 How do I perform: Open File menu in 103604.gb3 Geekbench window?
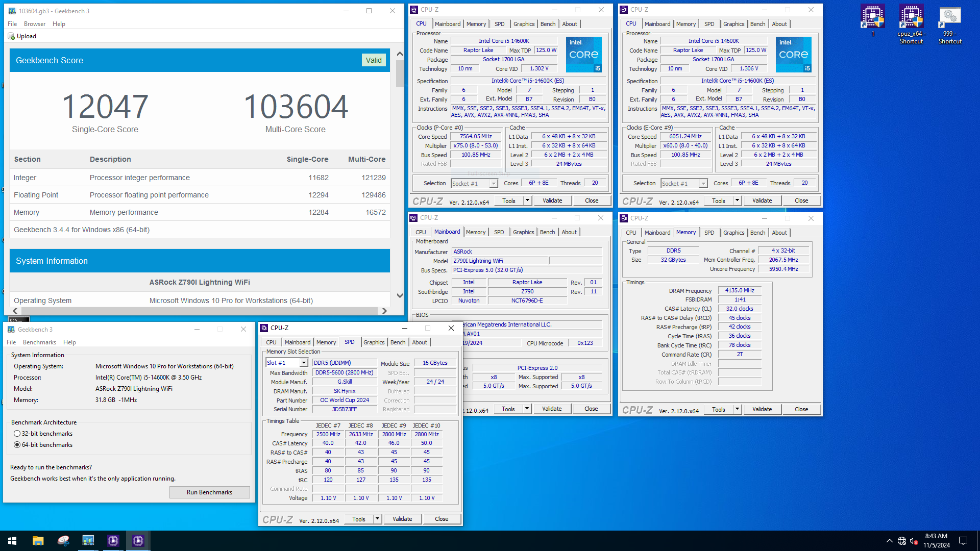click(12, 24)
